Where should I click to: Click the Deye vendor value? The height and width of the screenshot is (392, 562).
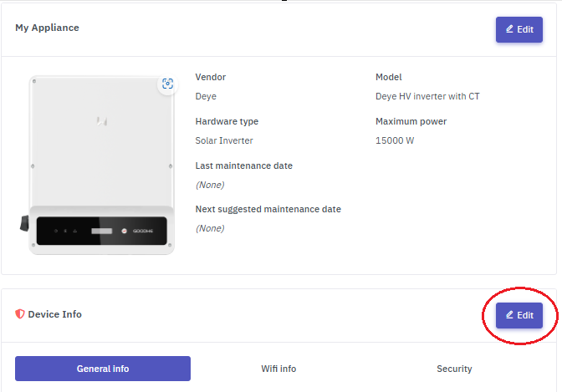click(x=206, y=96)
